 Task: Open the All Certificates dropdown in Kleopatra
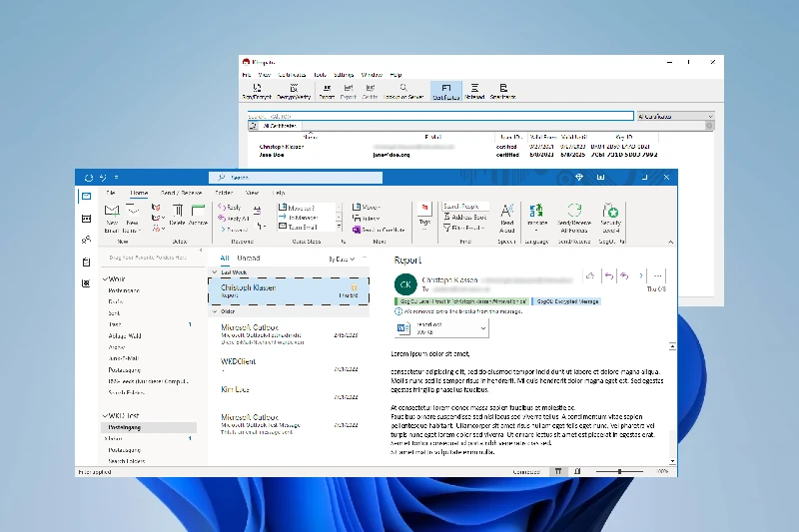coord(675,116)
